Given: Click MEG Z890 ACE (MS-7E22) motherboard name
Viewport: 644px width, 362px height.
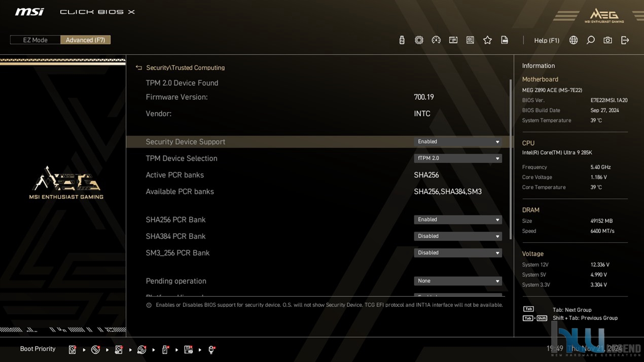Looking at the screenshot, I should click(552, 90).
